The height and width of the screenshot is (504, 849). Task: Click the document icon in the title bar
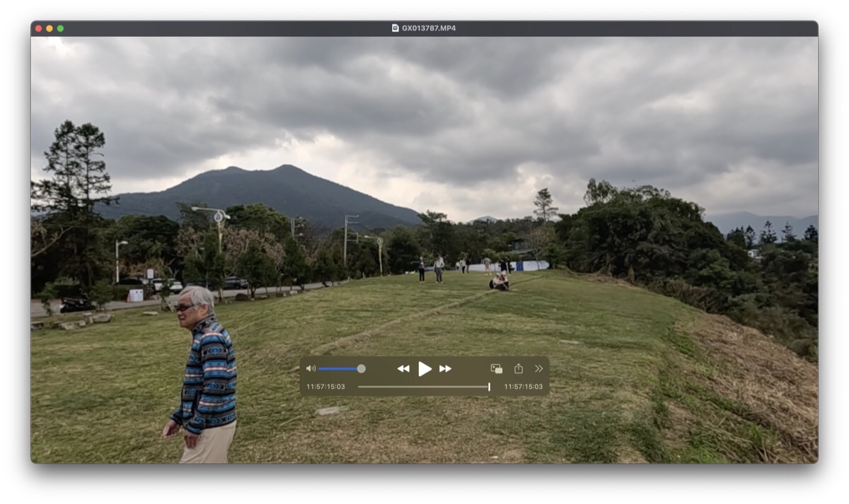click(x=395, y=28)
